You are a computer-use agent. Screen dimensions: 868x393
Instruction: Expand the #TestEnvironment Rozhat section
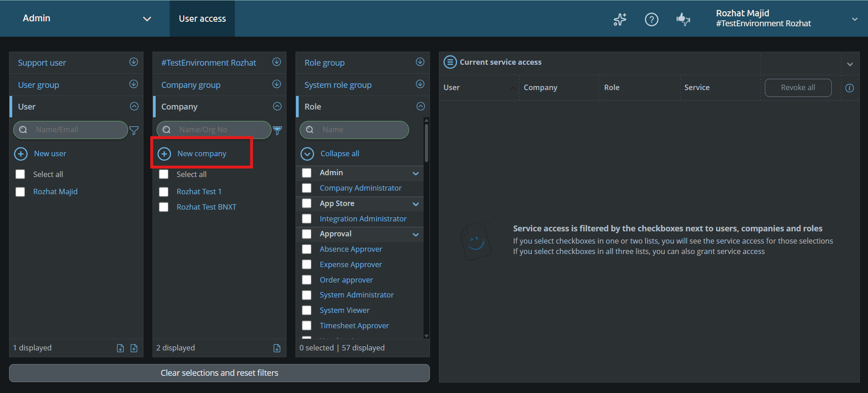(277, 62)
